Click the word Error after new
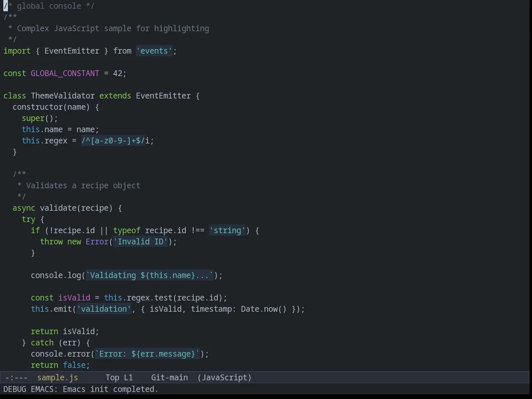The image size is (532, 399). tap(97, 241)
